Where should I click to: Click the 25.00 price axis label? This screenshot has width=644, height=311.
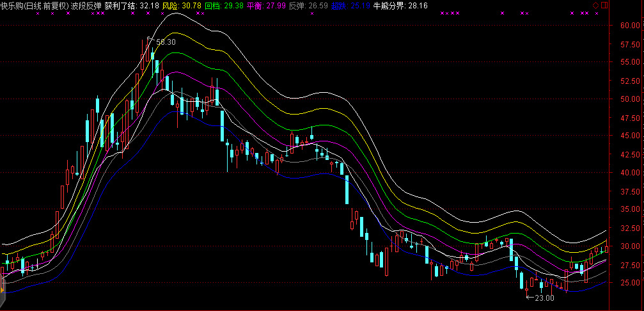click(x=630, y=283)
